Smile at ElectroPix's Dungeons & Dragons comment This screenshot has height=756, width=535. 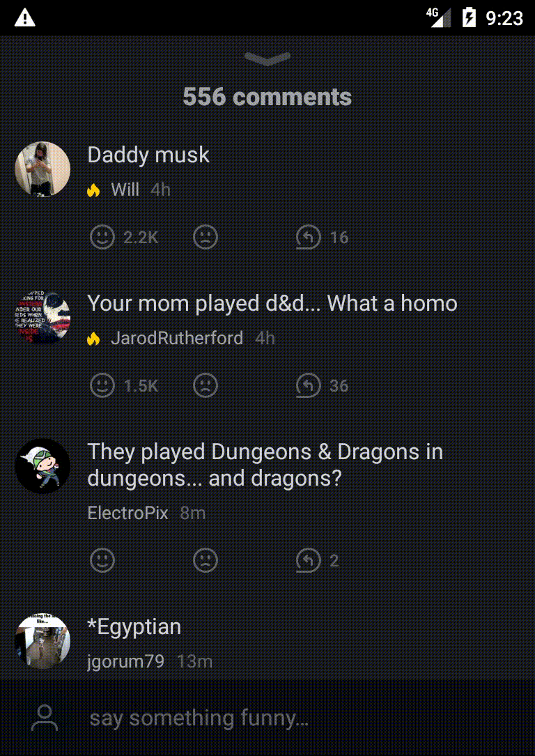click(102, 560)
